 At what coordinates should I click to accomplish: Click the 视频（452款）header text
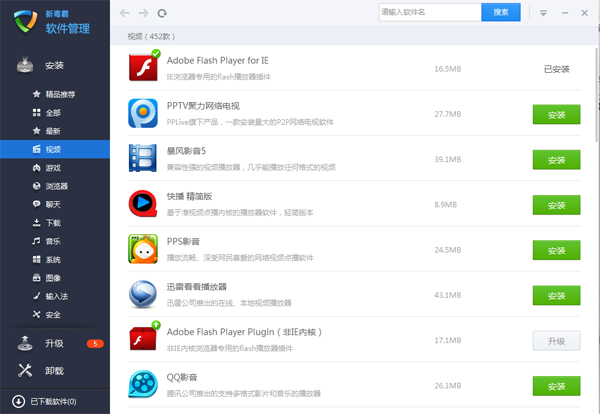(151, 36)
